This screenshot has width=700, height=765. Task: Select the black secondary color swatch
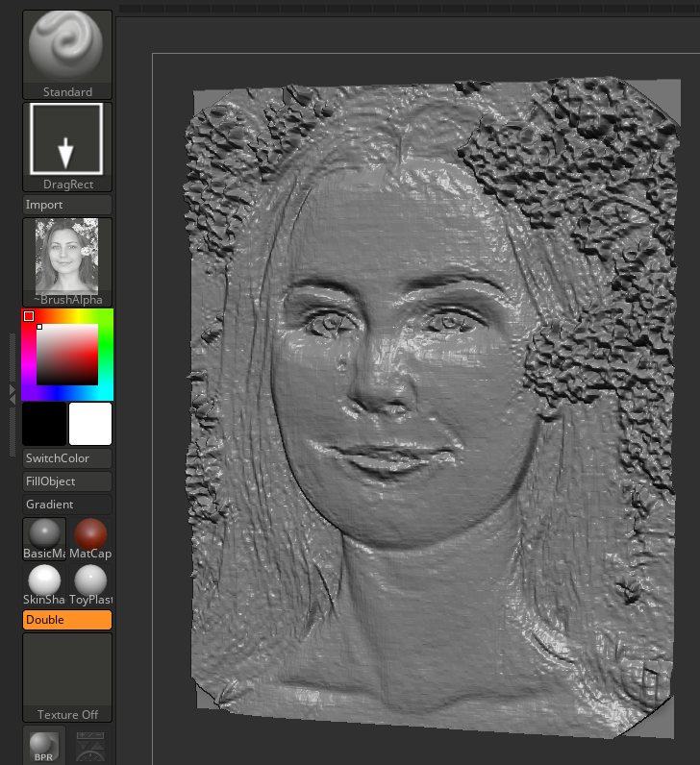[44, 424]
